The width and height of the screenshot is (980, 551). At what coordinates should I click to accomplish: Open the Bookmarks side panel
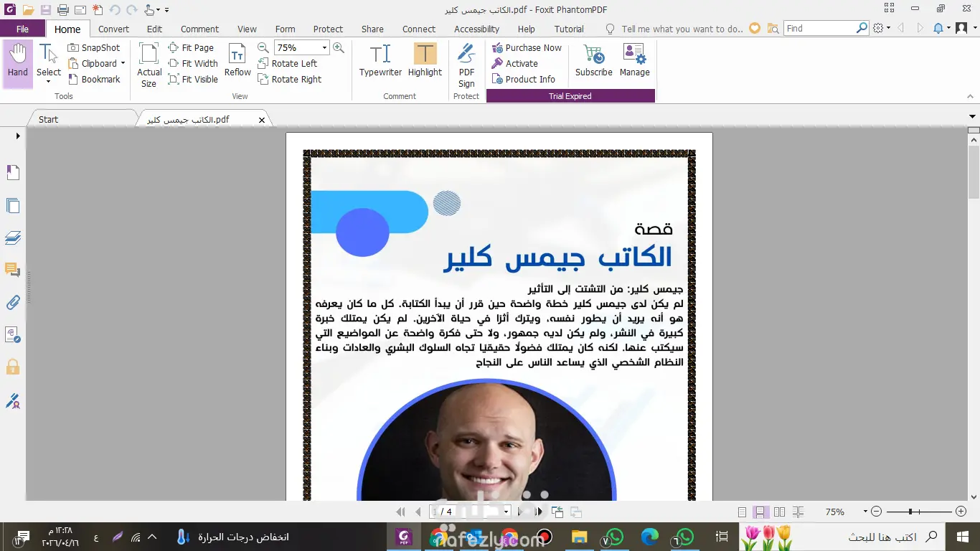pos(13,173)
